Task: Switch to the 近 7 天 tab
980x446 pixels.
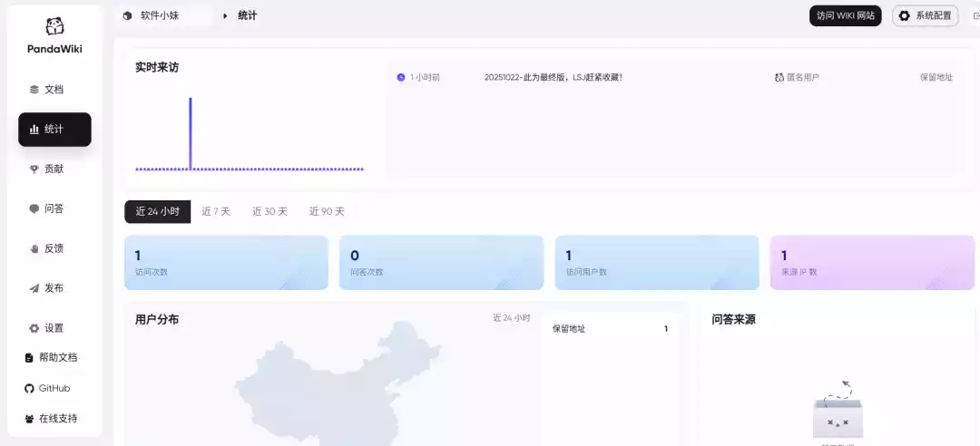Action: (216, 212)
